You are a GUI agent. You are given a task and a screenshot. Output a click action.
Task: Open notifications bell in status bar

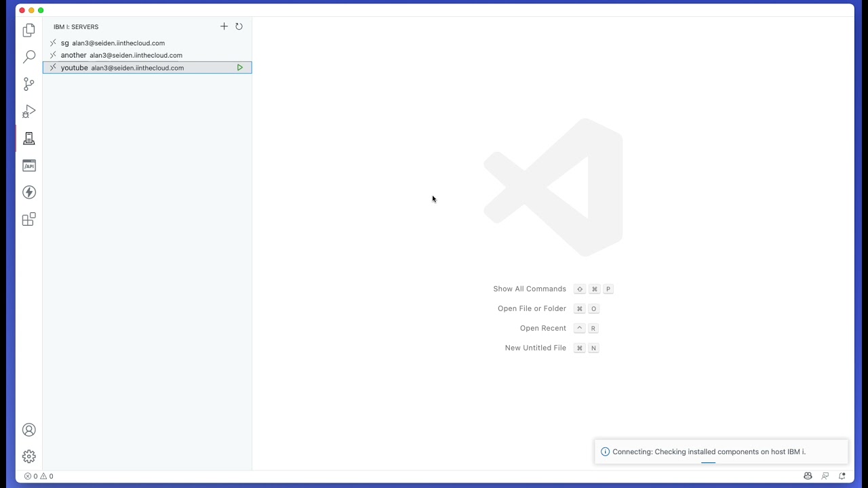point(842,476)
